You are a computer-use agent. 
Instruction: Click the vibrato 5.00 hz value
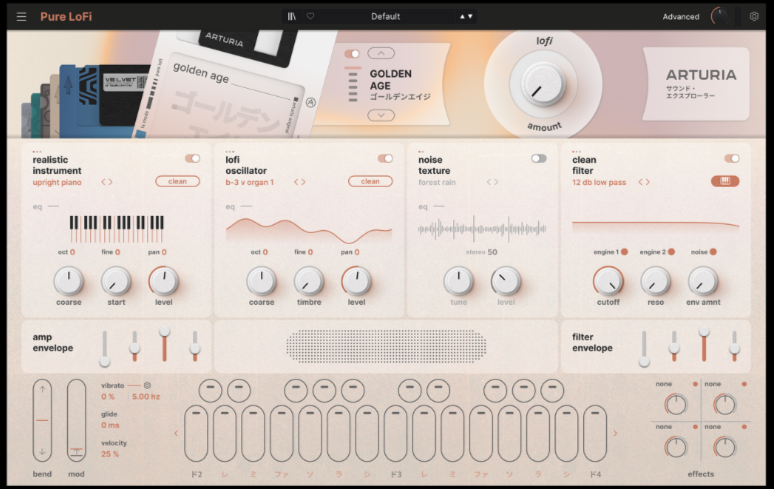pyautogui.click(x=146, y=397)
